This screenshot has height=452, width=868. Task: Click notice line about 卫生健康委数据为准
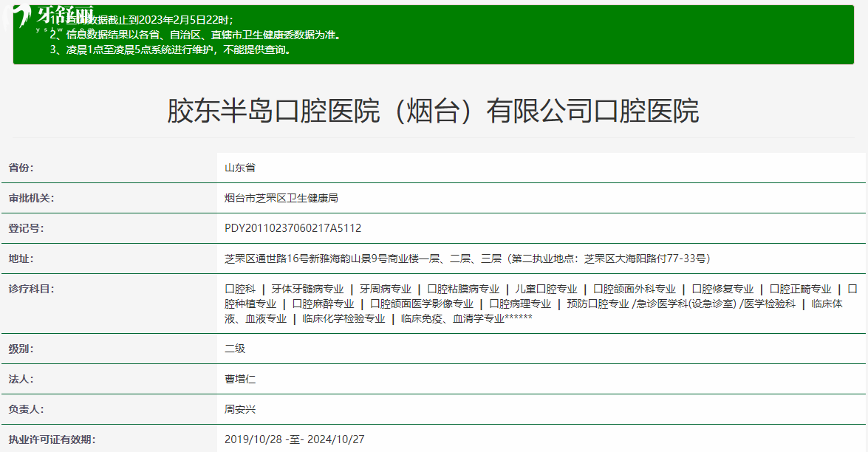(197, 35)
